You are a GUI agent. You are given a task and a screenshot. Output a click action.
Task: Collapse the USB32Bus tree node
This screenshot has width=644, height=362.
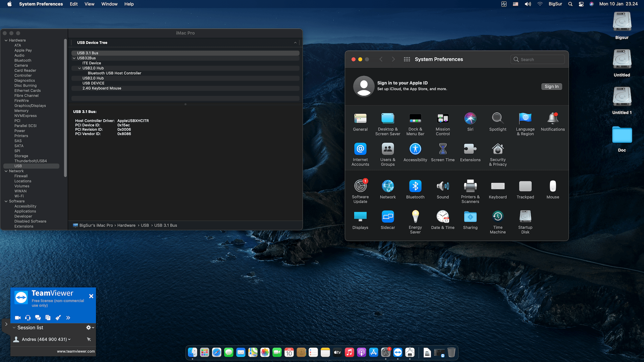coord(74,58)
